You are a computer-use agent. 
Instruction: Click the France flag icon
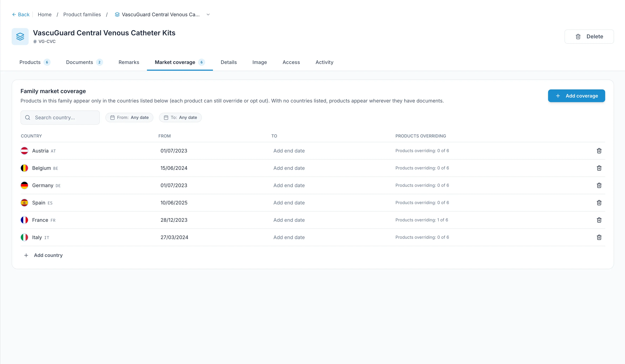coord(24,220)
